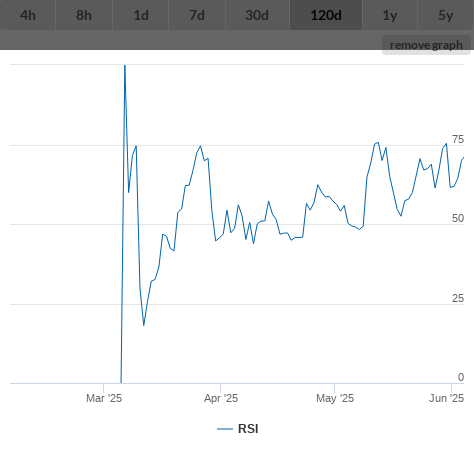This screenshot has width=474, height=455.
Task: Change the range to 7d
Action: [197, 15]
